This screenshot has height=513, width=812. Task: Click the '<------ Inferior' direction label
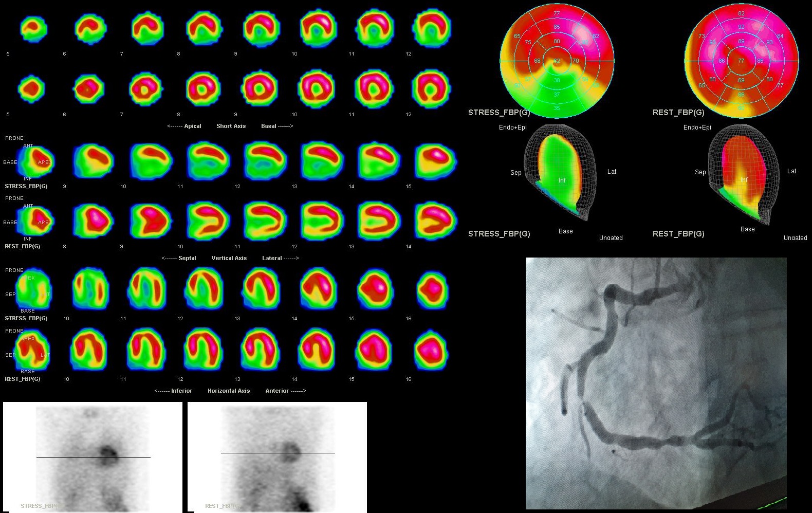click(173, 391)
